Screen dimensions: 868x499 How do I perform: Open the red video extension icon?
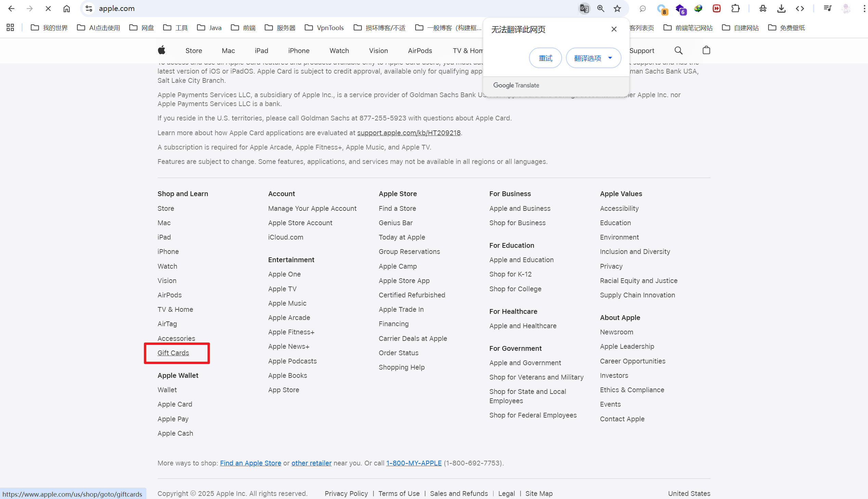pyautogui.click(x=716, y=9)
